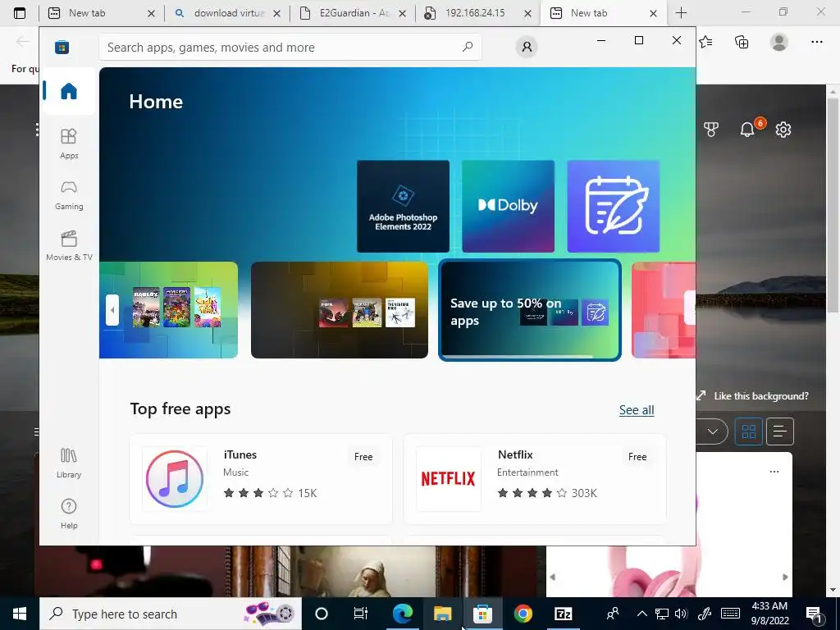Click the search magnifier in Store
The height and width of the screenshot is (630, 840).
(x=467, y=47)
